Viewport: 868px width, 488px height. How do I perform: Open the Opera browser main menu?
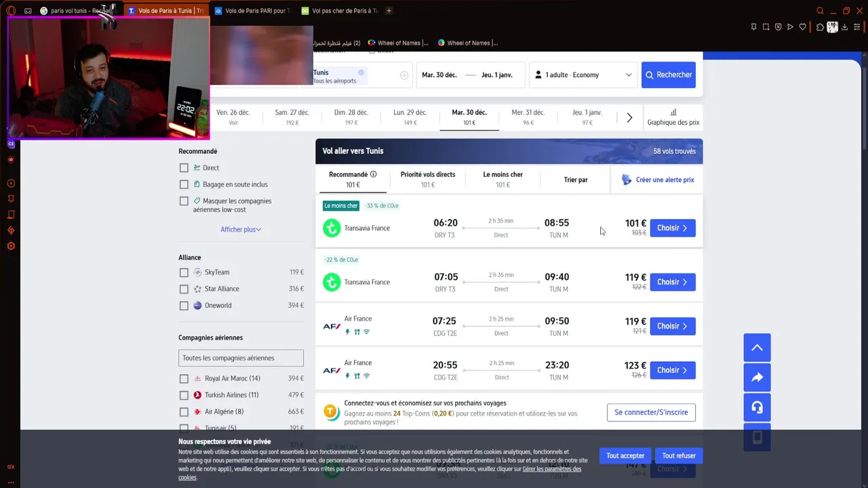pyautogui.click(x=11, y=11)
